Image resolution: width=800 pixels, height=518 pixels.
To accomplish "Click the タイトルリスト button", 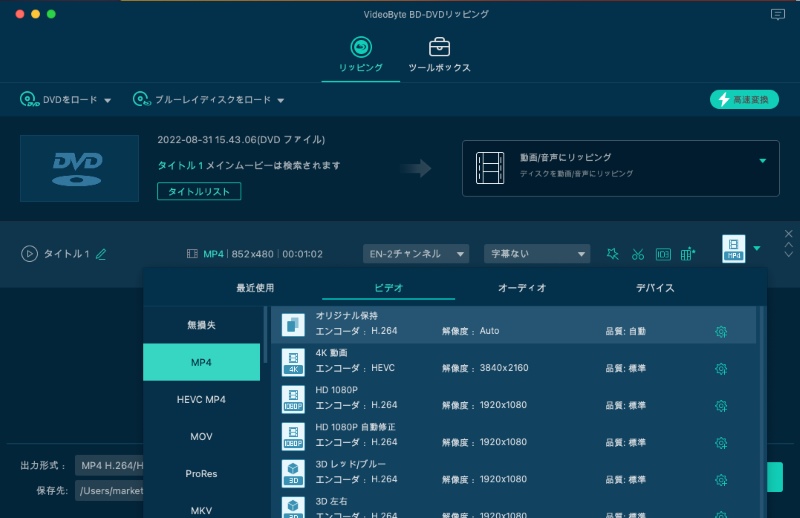I will [x=199, y=191].
